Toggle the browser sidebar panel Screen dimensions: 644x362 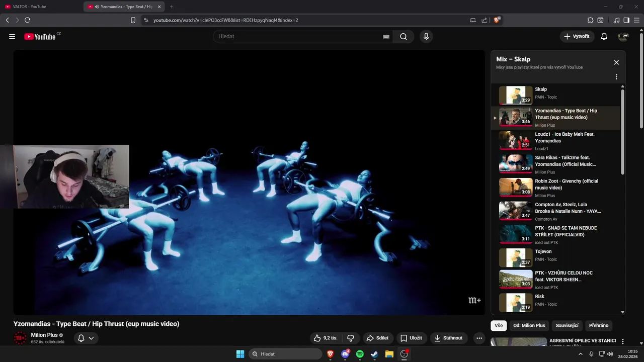626,20
